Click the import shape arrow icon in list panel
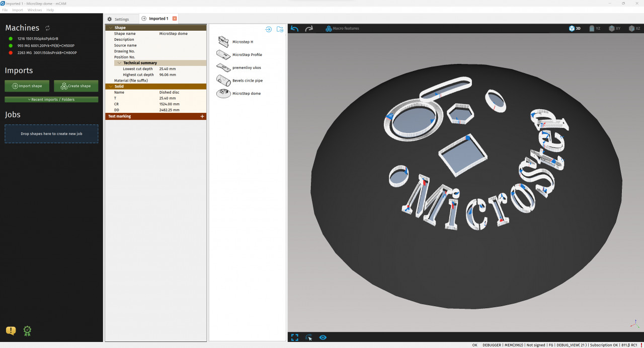 pyautogui.click(x=269, y=29)
